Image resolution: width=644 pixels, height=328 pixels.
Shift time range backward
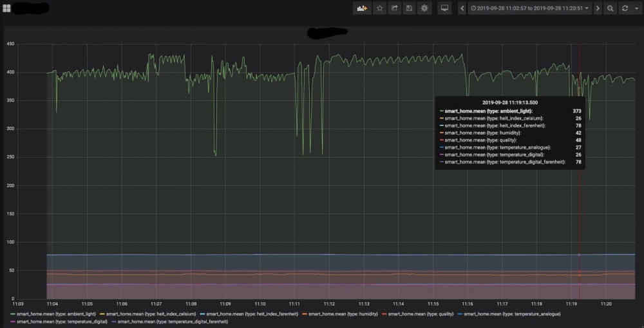click(462, 8)
